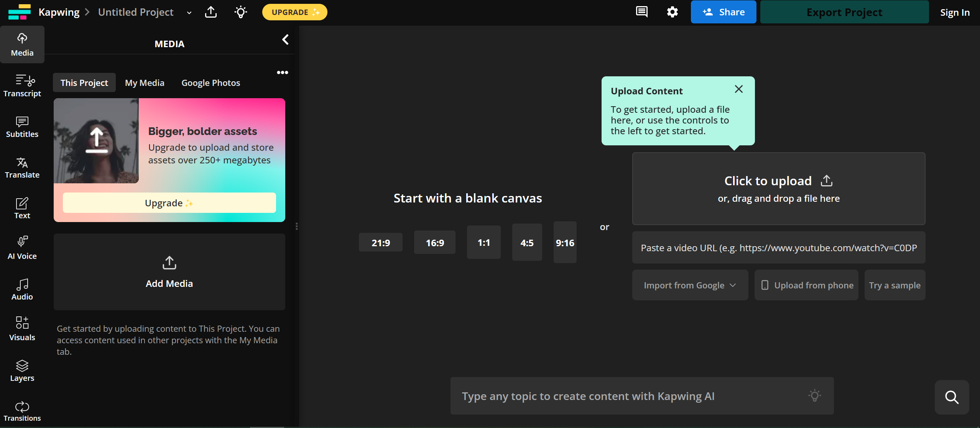
Task: Open the project name dropdown arrow
Action: 189,13
